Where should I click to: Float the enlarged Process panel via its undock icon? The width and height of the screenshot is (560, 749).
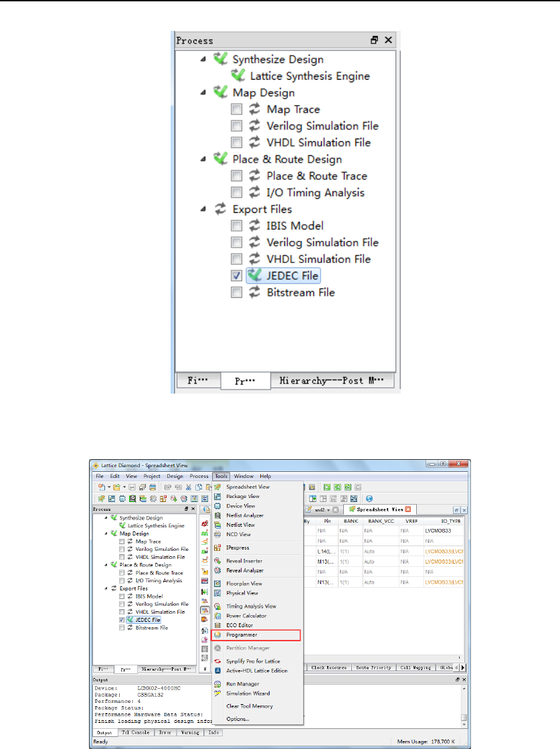[x=374, y=40]
